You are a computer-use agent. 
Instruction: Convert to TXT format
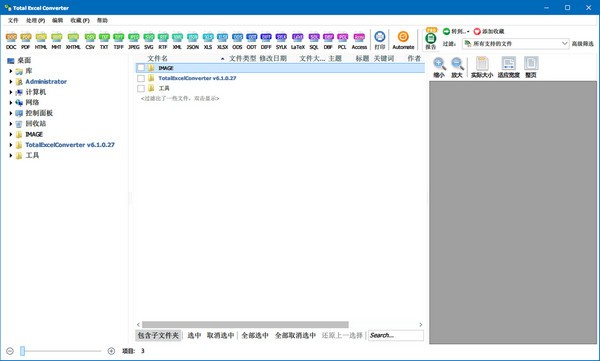coord(104,41)
